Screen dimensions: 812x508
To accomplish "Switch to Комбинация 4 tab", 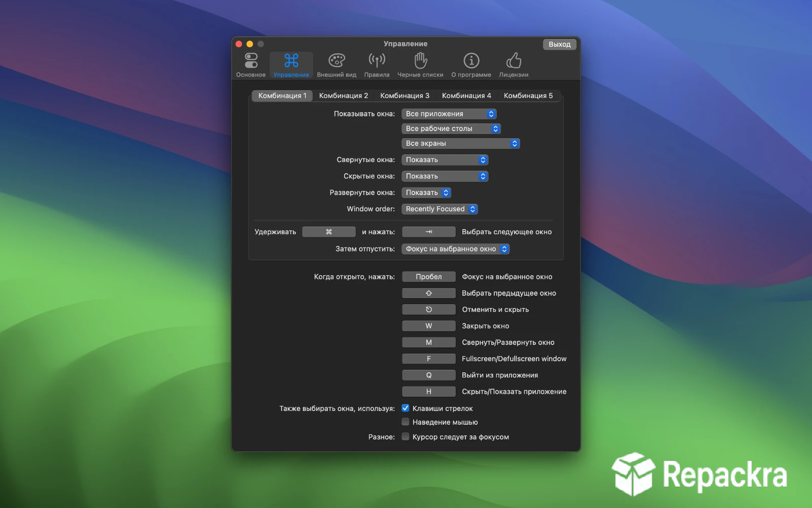I will pyautogui.click(x=466, y=96).
